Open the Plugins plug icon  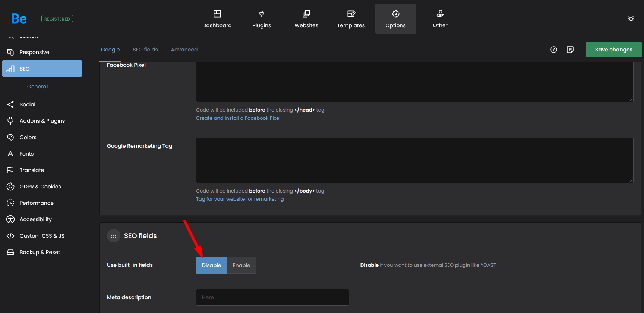coord(262,14)
